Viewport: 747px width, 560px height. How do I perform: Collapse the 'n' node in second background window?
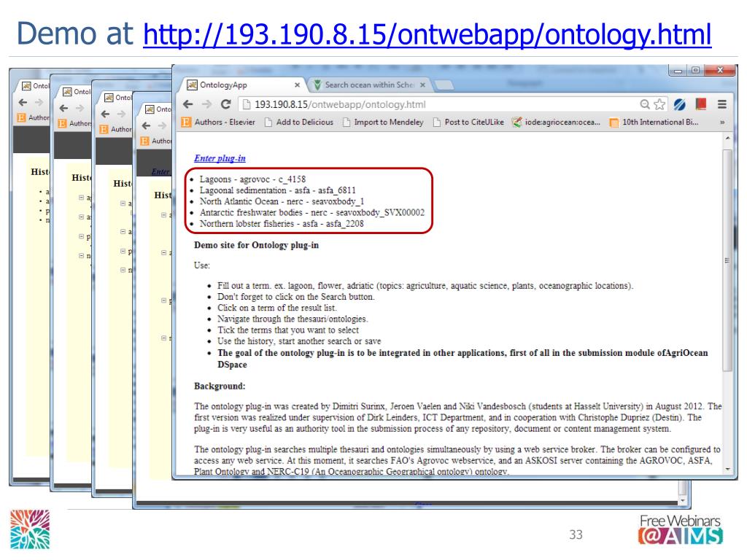82,256
